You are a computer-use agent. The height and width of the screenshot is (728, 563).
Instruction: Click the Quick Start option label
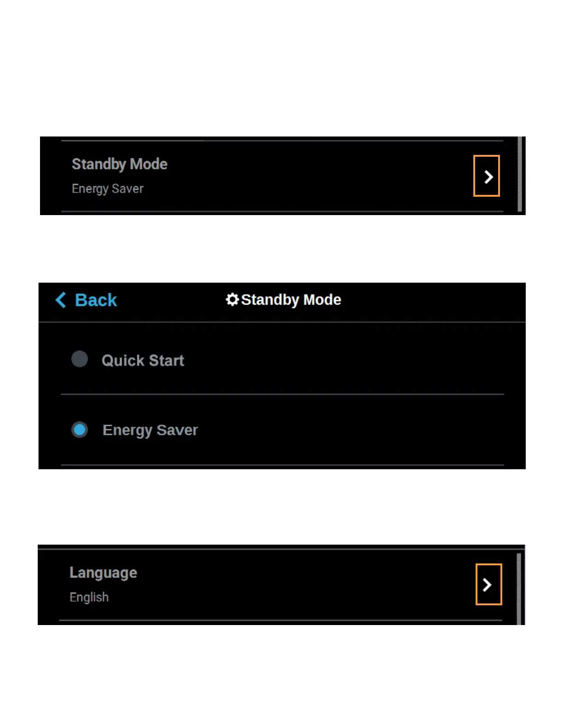[x=143, y=360]
